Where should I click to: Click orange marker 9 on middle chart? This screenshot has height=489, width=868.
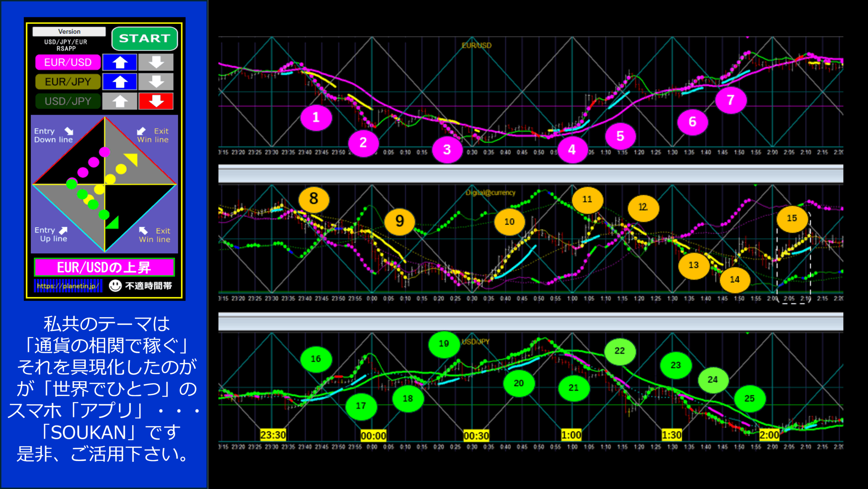(x=399, y=221)
